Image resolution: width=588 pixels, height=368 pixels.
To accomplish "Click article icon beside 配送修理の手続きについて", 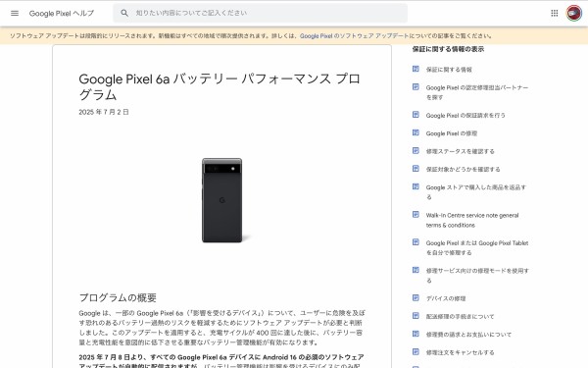I will click(416, 316).
